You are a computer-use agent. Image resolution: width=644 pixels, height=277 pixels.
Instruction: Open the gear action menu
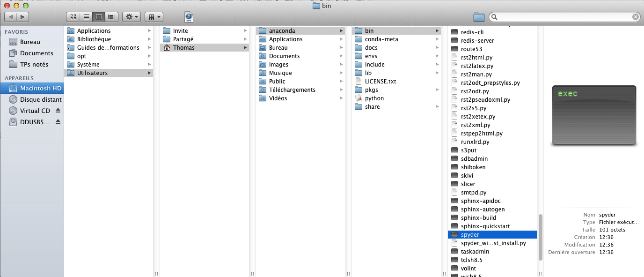tap(132, 17)
